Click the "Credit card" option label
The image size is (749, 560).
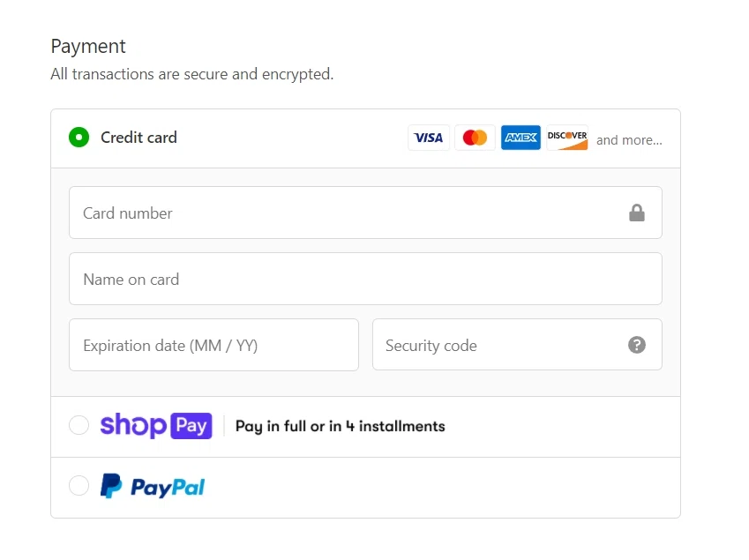click(139, 138)
